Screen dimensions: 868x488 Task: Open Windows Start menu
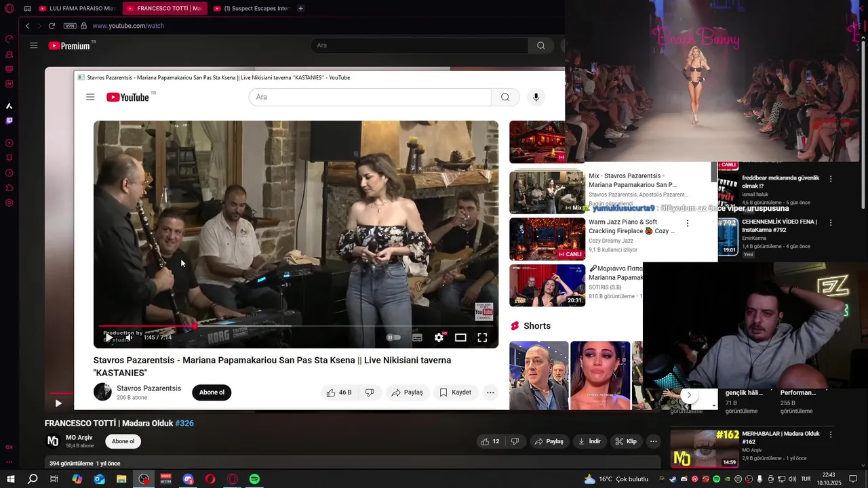(10, 479)
